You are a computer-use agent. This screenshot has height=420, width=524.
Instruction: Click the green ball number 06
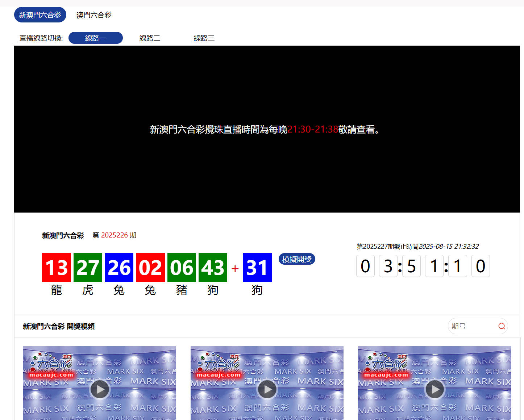pos(182,268)
